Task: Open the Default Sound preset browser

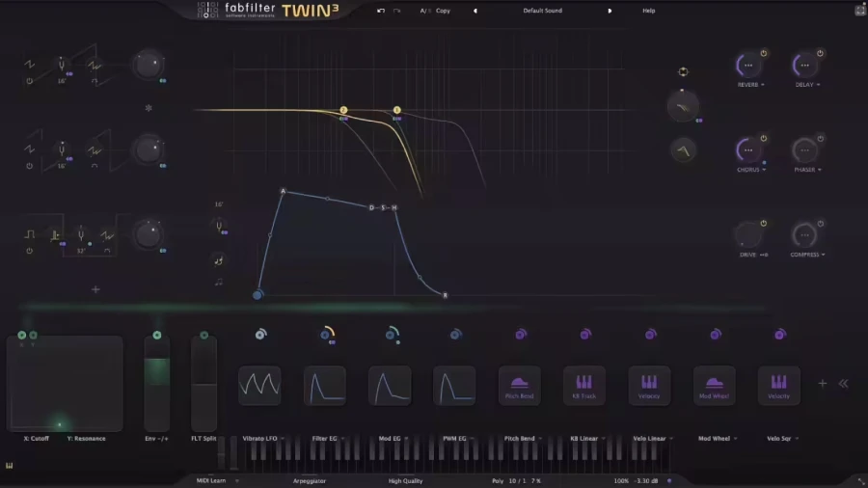Action: (x=542, y=11)
